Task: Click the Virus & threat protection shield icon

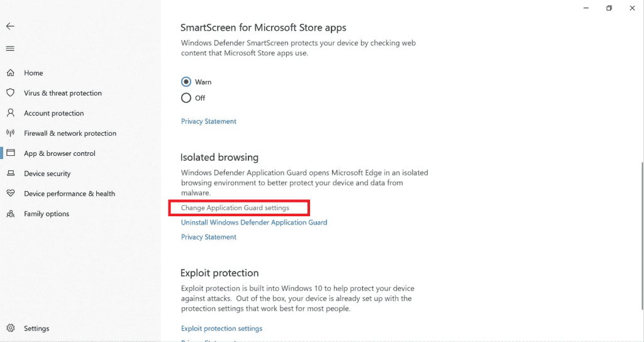Action: point(11,93)
